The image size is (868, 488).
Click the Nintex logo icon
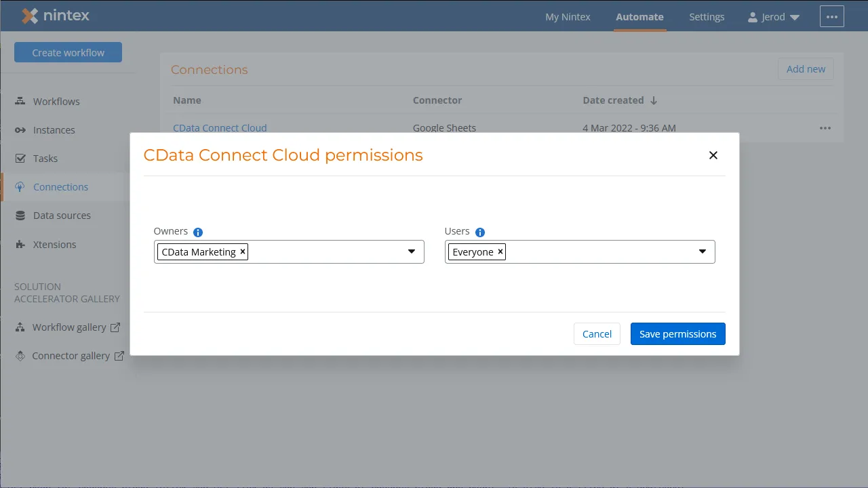[x=30, y=16]
